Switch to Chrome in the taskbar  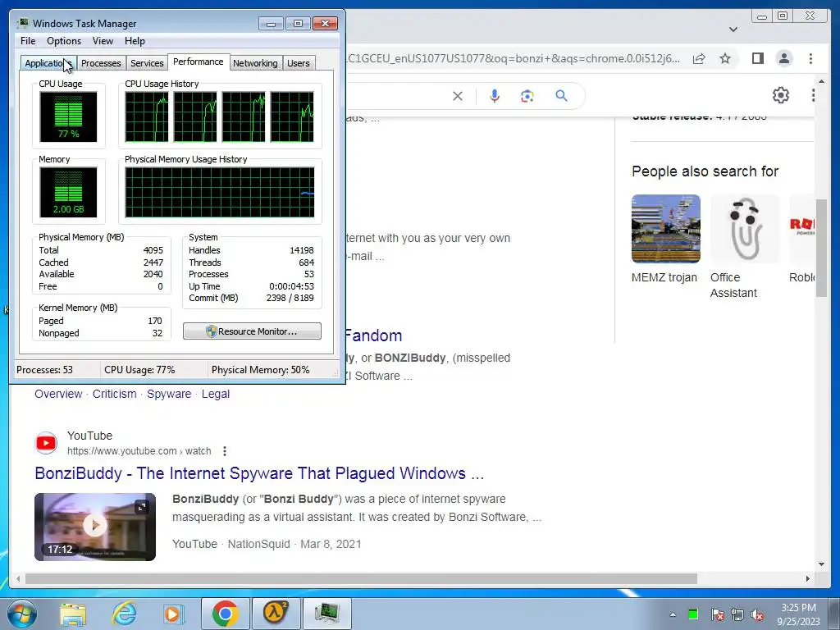(x=225, y=614)
